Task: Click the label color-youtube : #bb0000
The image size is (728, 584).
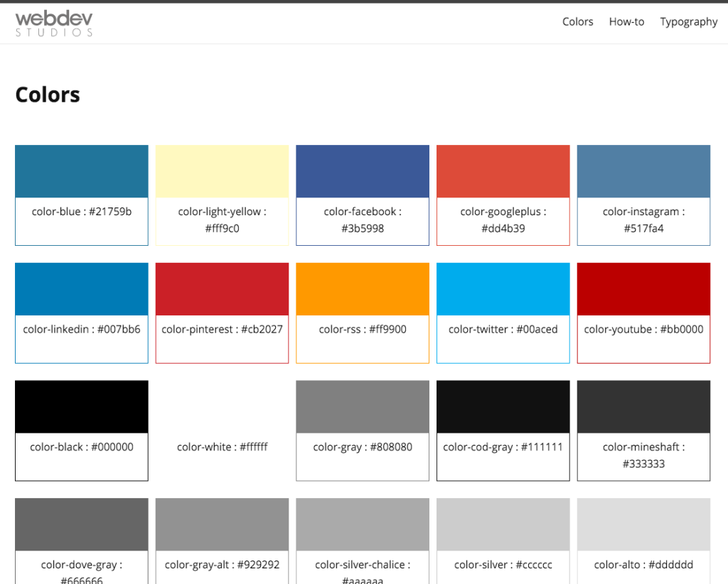Action: (643, 330)
